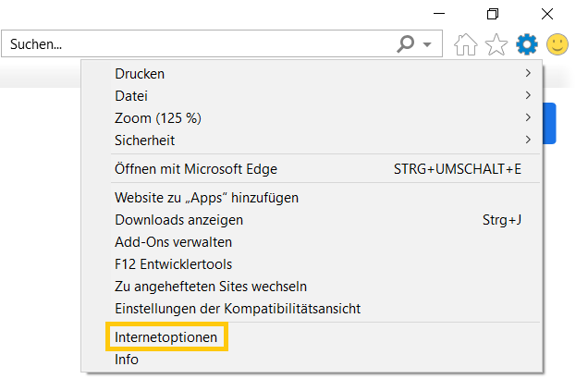The height and width of the screenshot is (391, 588).
Task: Choose Zu angehefteten Sites wechseln
Action: (312, 286)
